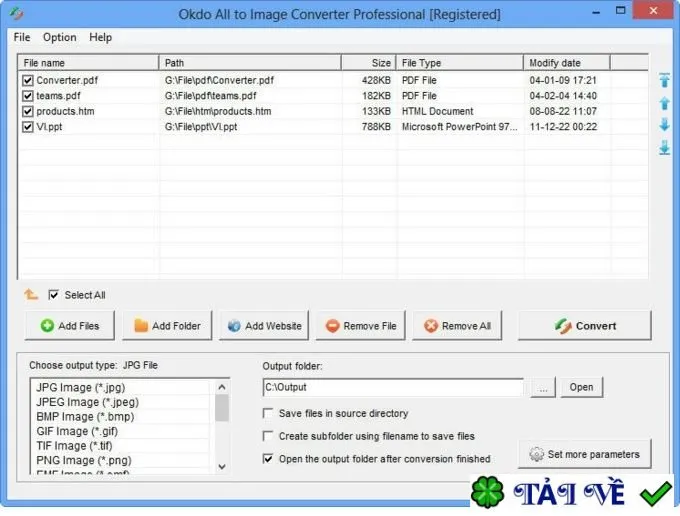Screen dimensions: 680x516
Task: Sort by the File name column header
Action: 88,63
